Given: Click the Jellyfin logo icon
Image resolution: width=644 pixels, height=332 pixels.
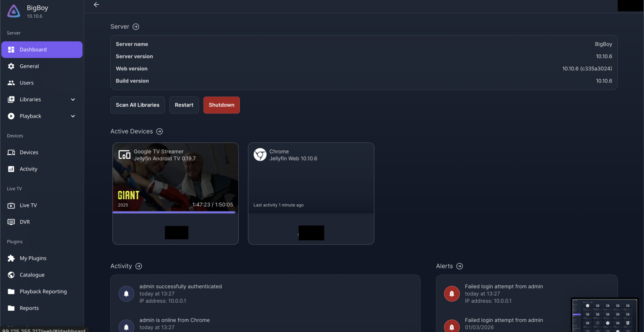Looking at the screenshot, I should (x=14, y=11).
